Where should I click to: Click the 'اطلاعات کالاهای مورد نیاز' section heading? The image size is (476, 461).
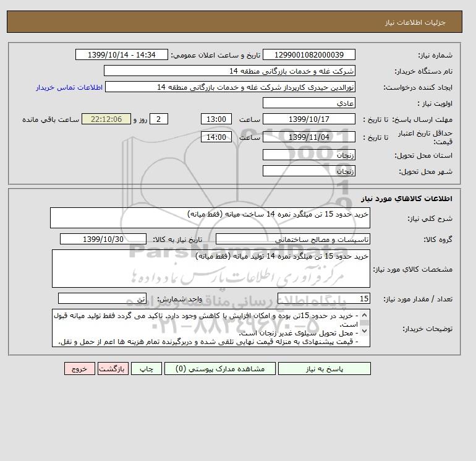pyautogui.click(x=407, y=199)
